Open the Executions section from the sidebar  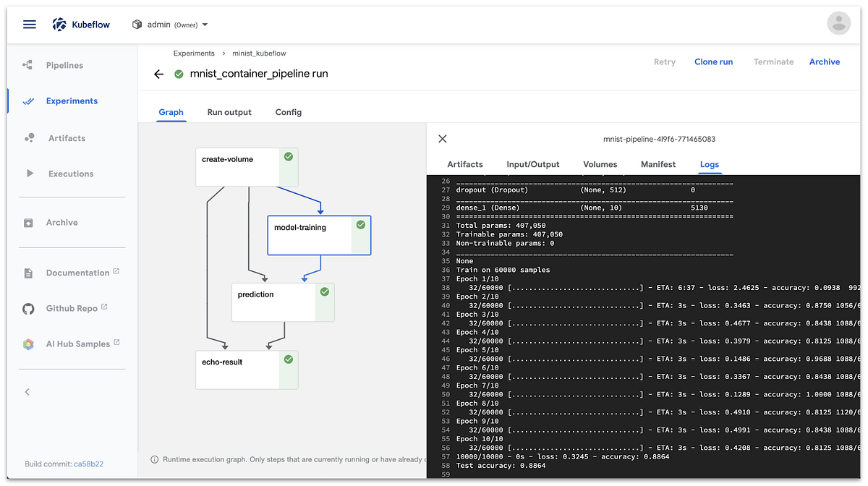pyautogui.click(x=71, y=174)
